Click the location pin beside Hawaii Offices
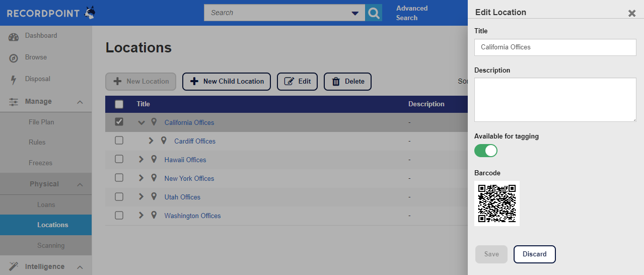 [154, 160]
